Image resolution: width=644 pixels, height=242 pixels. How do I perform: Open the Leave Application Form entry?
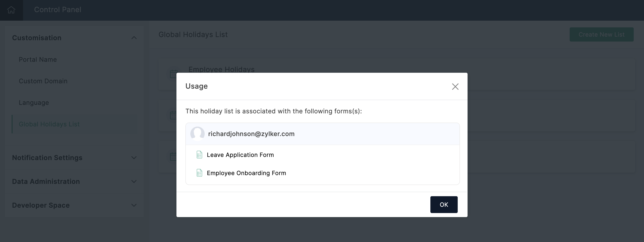(x=240, y=155)
